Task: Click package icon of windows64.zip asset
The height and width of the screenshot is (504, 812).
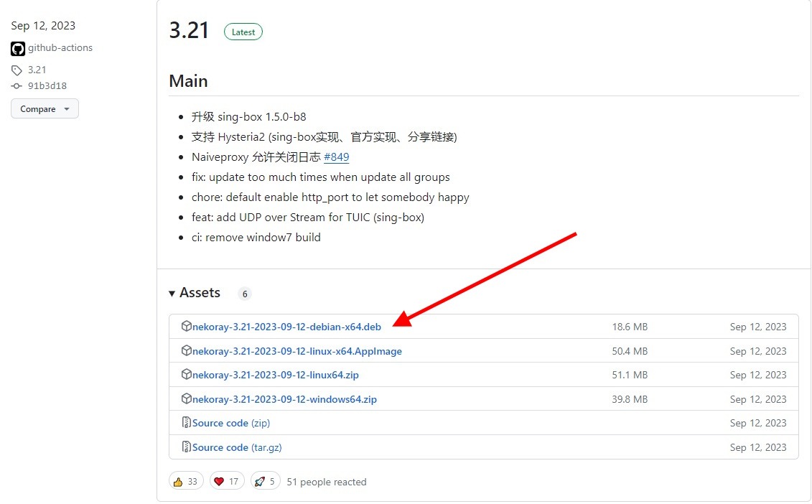Action: tap(187, 398)
